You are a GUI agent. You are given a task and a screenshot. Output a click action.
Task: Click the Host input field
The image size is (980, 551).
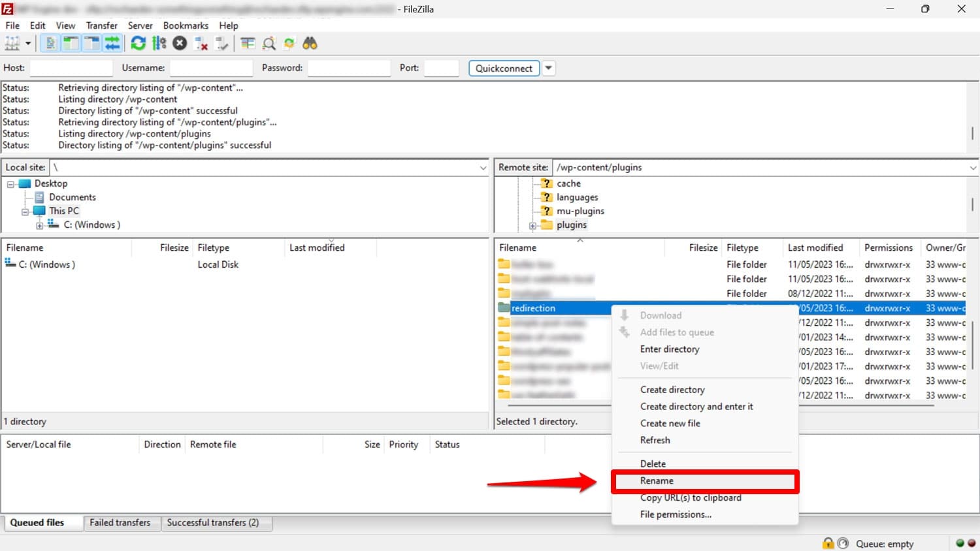pos(71,68)
